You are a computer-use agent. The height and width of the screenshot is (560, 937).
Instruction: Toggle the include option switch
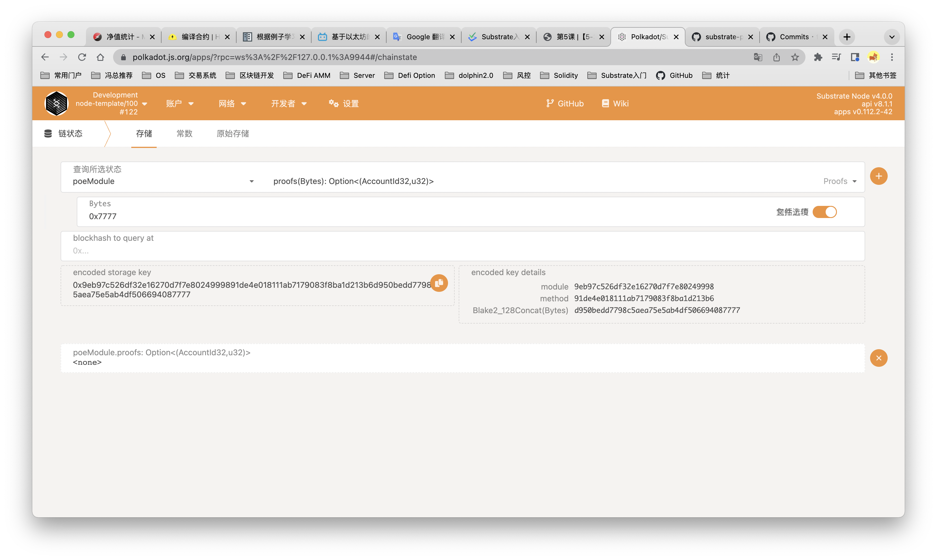[824, 212]
